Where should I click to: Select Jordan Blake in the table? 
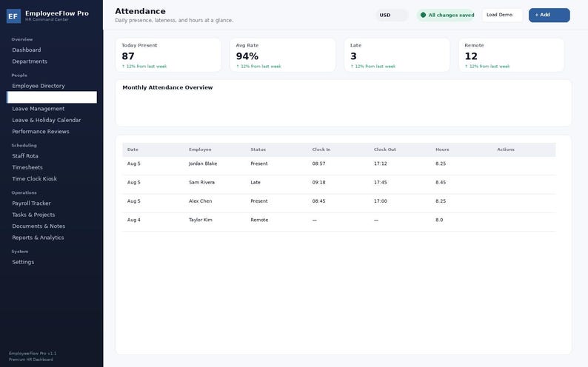203,164
